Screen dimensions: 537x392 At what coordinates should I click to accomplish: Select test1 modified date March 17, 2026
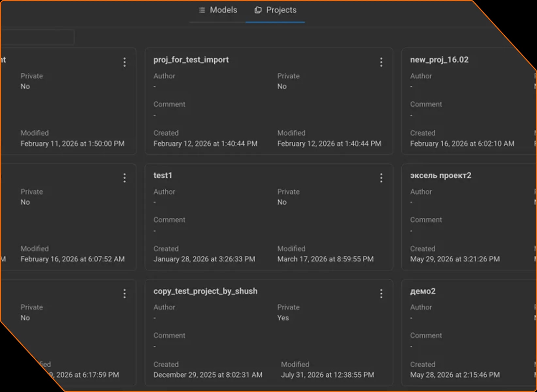[325, 259]
